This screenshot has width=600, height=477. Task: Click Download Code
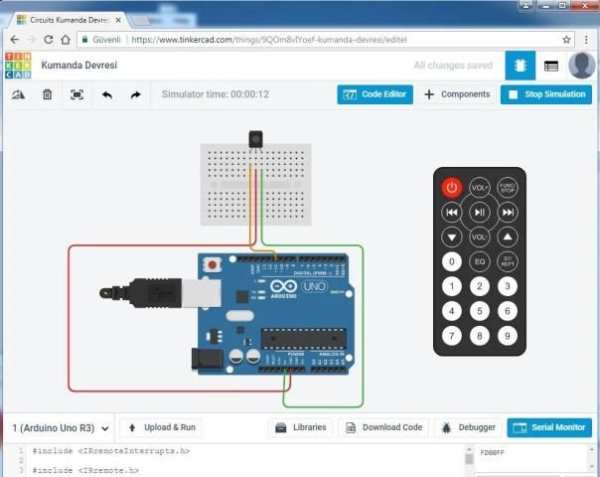coord(384,428)
